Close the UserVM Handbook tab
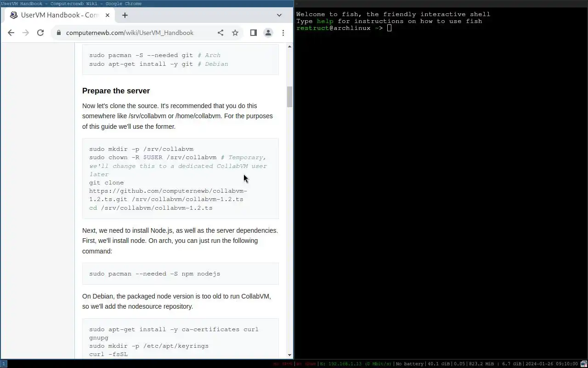588x368 pixels. [x=107, y=15]
